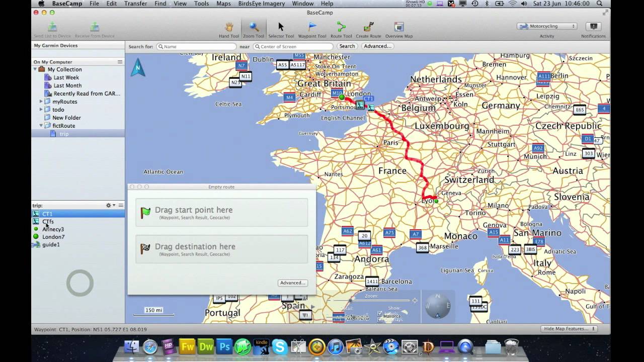
Task: Click the Search button
Action: 347,46
